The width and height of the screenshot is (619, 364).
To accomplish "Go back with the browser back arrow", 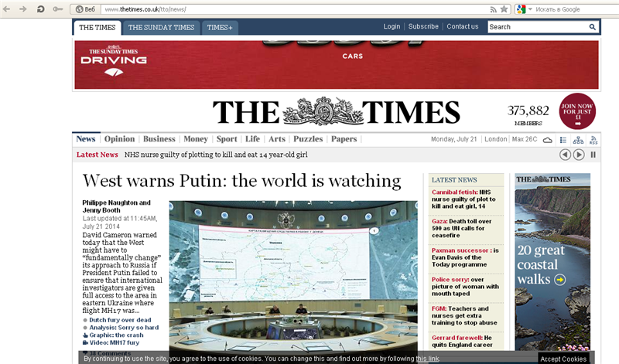I will (6, 9).
